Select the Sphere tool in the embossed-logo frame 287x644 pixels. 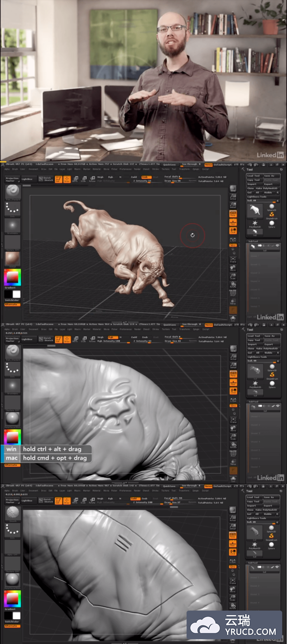click(x=272, y=385)
